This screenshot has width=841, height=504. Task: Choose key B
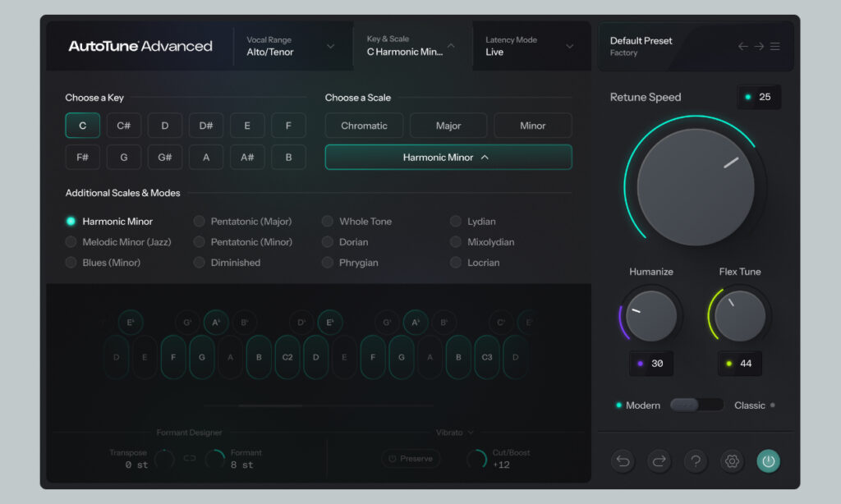288,157
